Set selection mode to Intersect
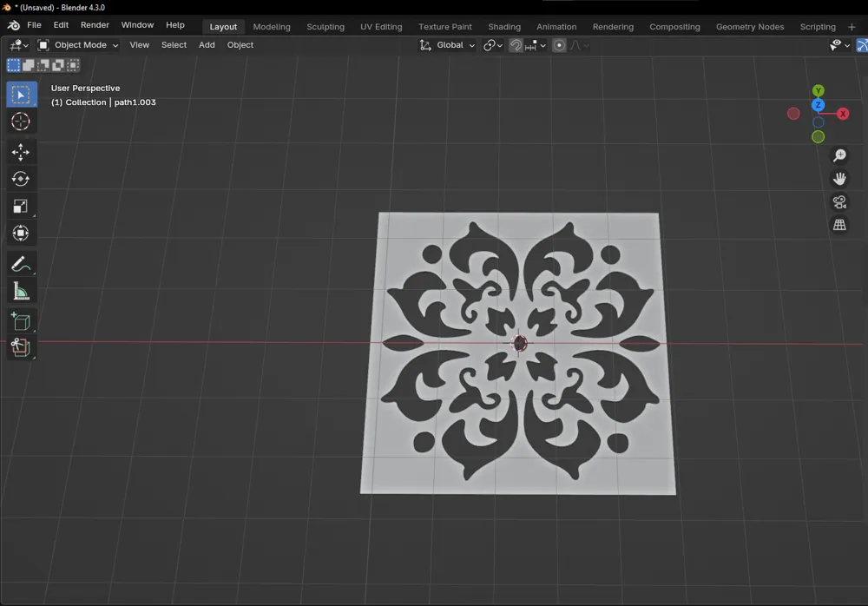 tap(73, 65)
